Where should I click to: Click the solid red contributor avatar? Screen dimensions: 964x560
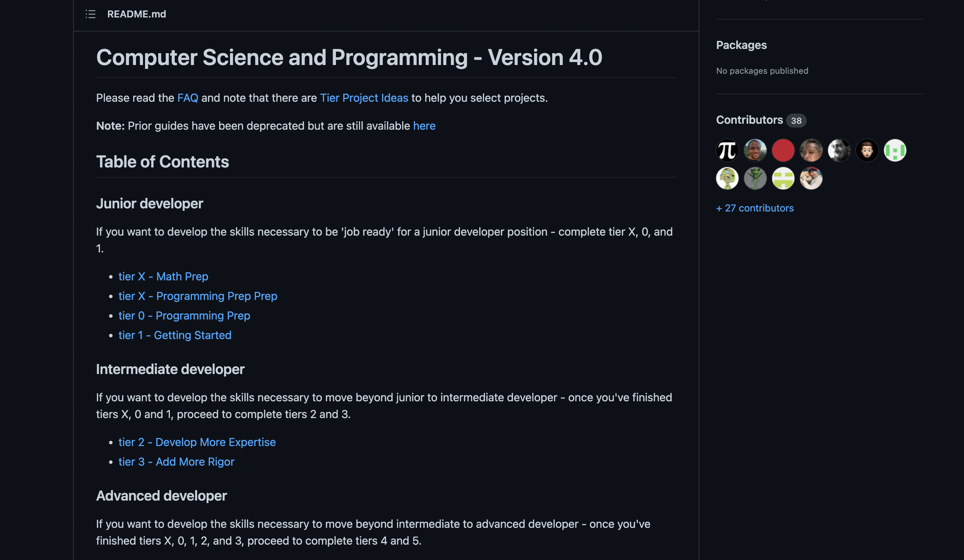783,150
